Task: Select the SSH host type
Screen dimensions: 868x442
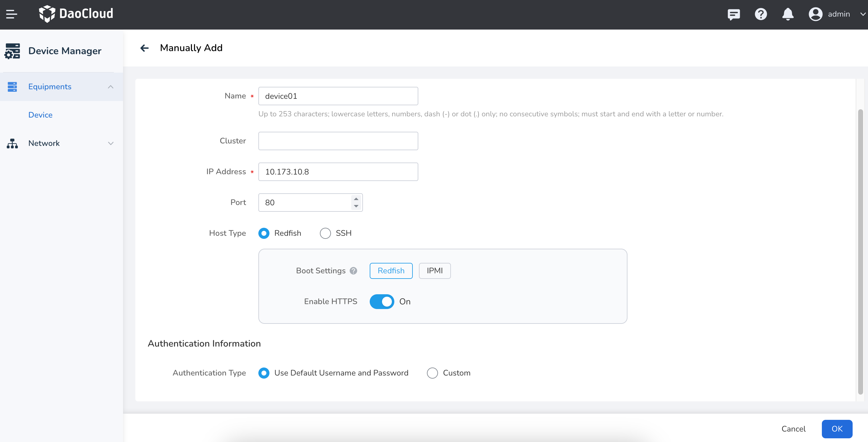Action: [x=325, y=233]
